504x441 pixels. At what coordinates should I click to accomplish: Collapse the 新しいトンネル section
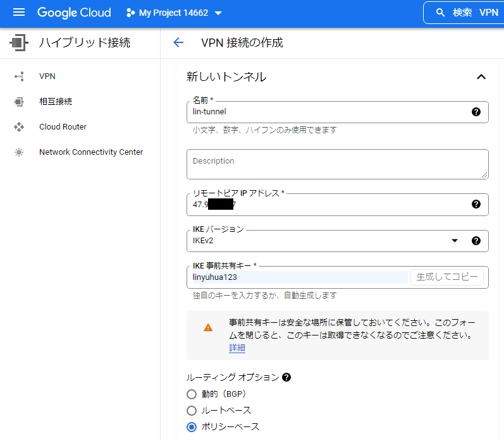(481, 77)
